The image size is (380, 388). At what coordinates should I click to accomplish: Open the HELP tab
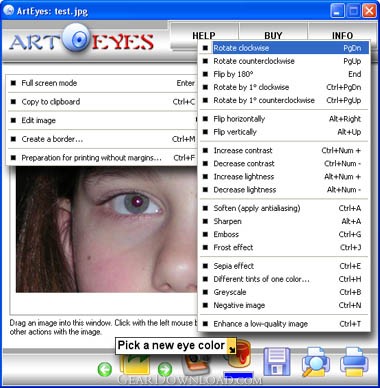pos(204,35)
